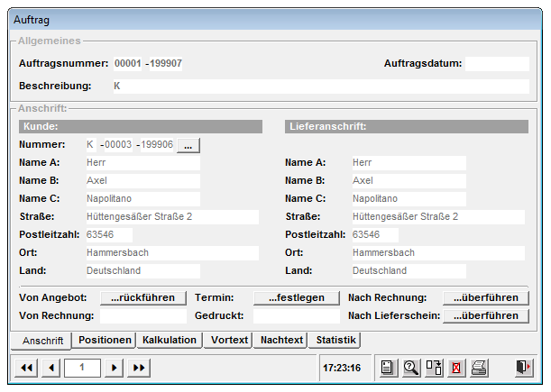Image resolution: width=551 pixels, height=392 pixels.
Task: Click the Von Rechnung field
Action: (x=143, y=316)
